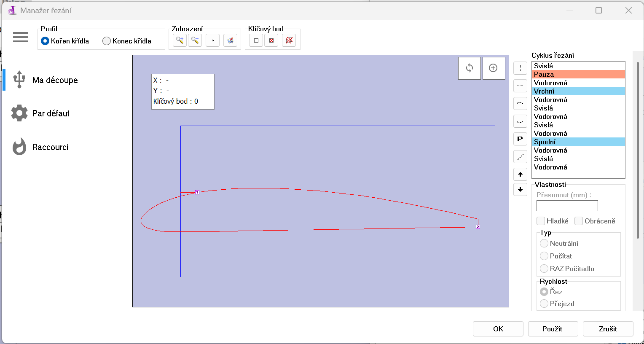Click the zoom in magnifier icon
The image size is (644, 344).
coord(180,40)
